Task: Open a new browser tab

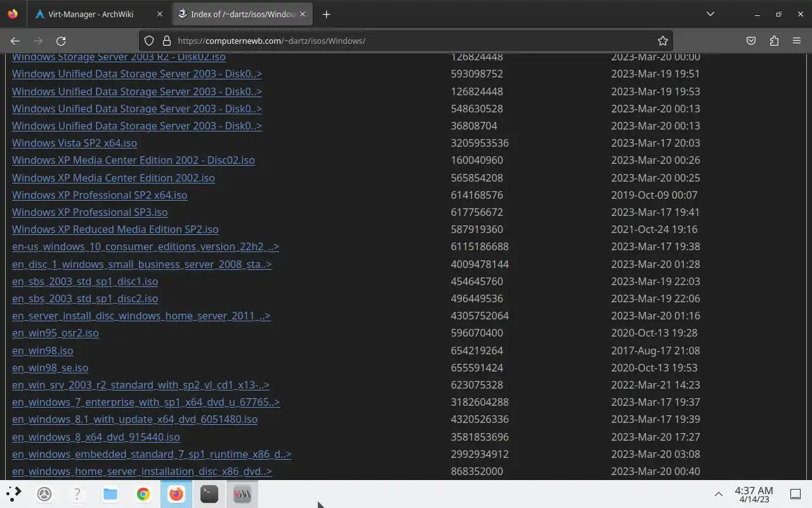Action: coord(326,14)
